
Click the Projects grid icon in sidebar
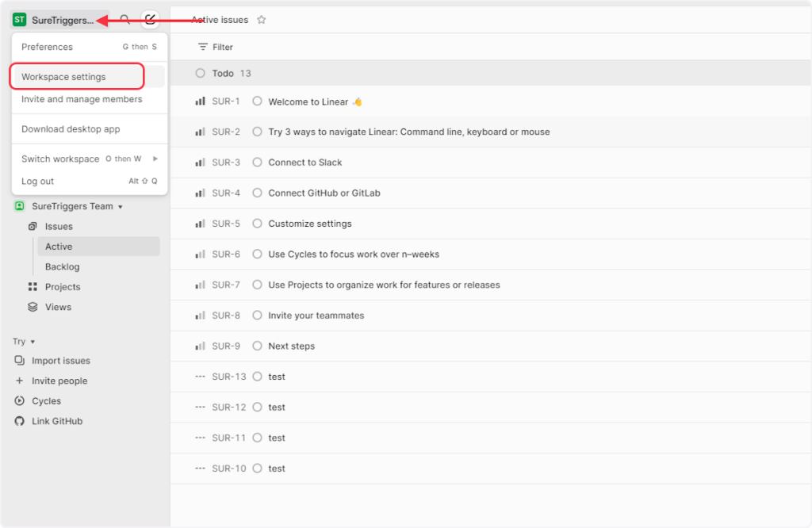pos(33,287)
